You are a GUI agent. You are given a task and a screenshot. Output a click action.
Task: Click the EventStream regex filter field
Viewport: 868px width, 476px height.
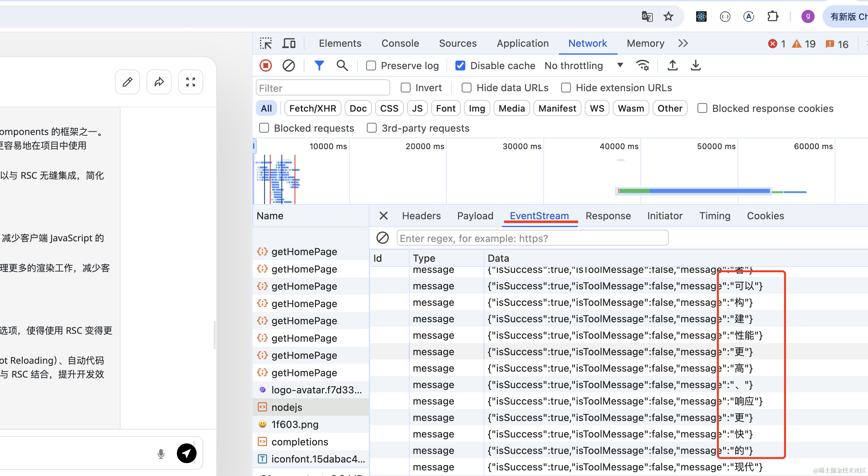coord(532,238)
